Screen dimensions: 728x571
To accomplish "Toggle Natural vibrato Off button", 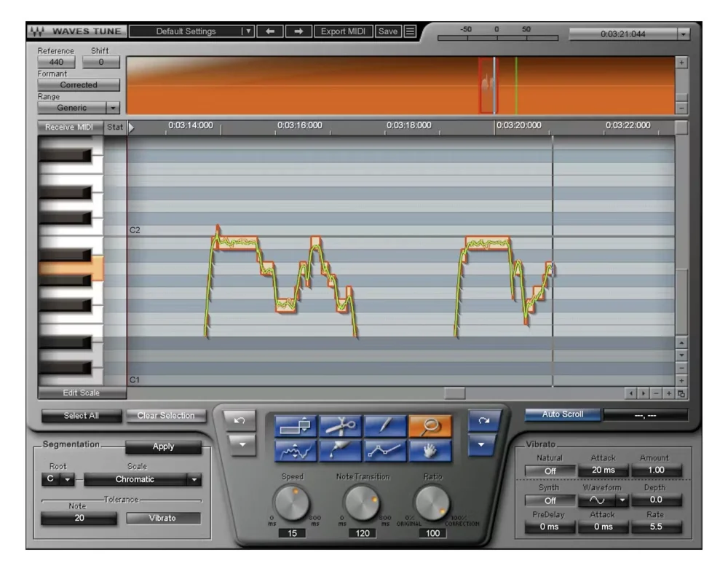I will coord(550,470).
